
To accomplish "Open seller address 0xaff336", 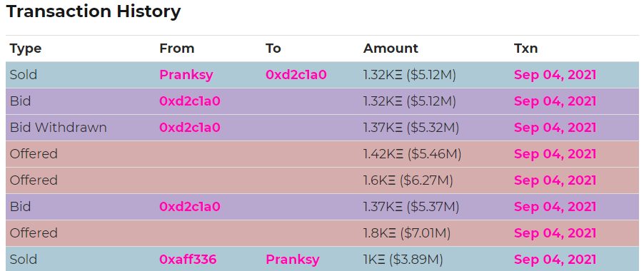I will pyautogui.click(x=188, y=259).
